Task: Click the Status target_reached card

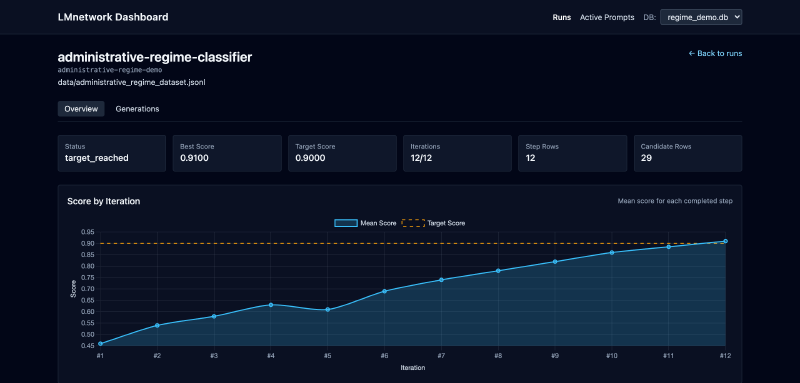Action: point(112,153)
